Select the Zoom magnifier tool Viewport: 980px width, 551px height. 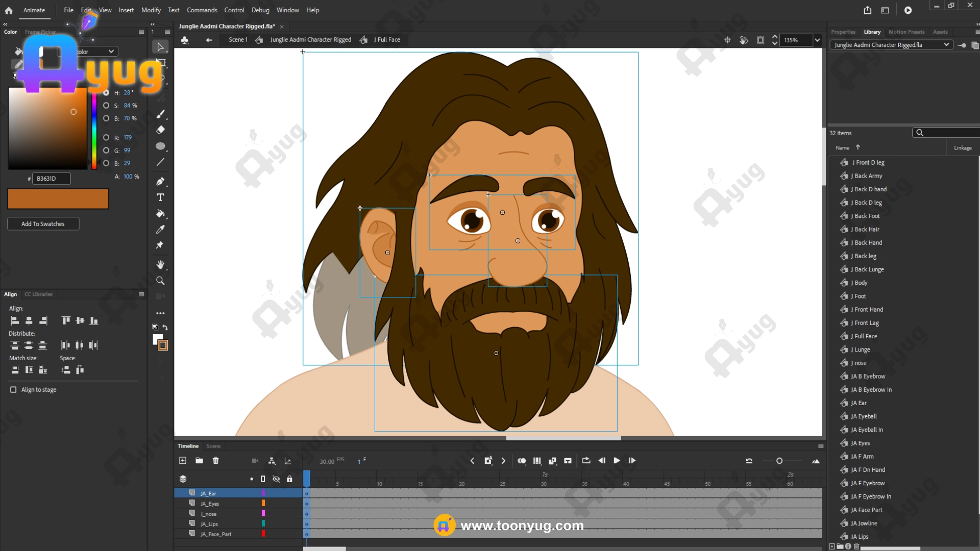[x=160, y=281]
